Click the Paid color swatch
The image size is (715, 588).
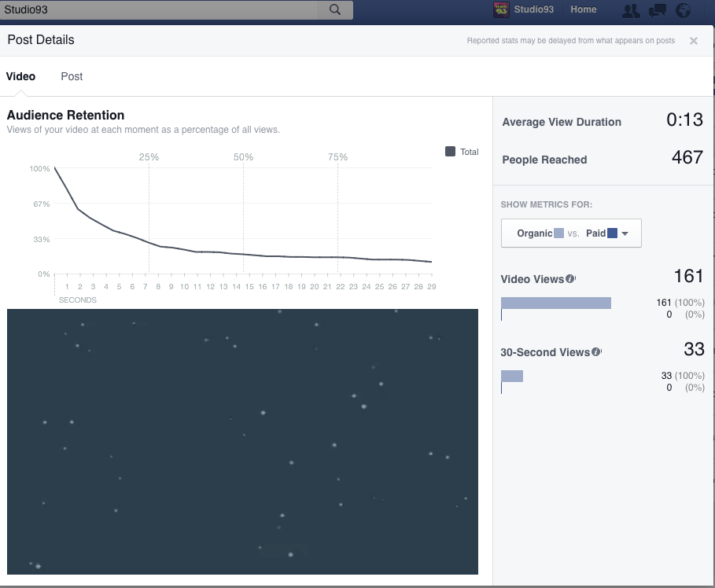(613, 233)
